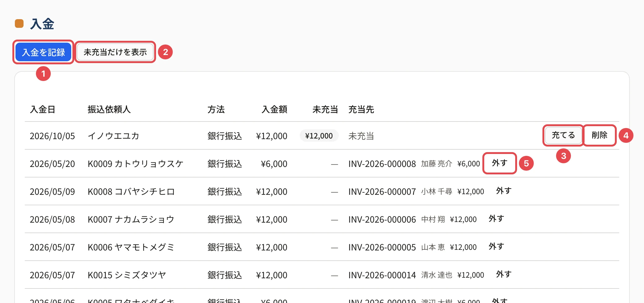The width and height of the screenshot is (644, 303).
Task: Open invoice INV-2026-000014
Action: (382, 275)
